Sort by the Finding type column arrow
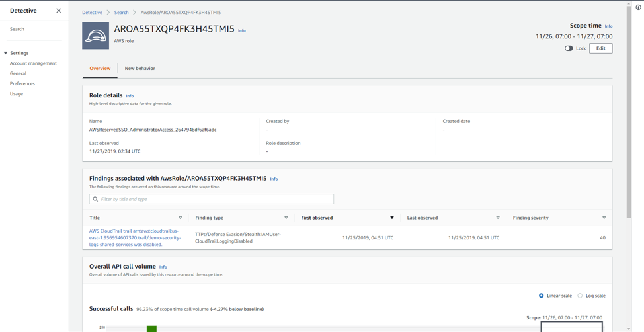The image size is (644, 332). pyautogui.click(x=286, y=218)
